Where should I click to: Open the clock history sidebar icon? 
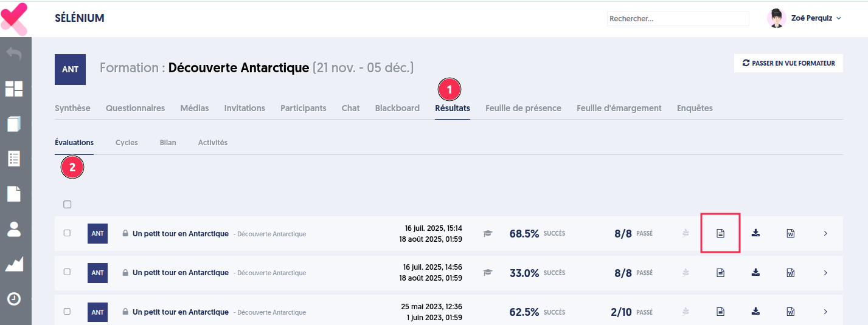tap(14, 299)
